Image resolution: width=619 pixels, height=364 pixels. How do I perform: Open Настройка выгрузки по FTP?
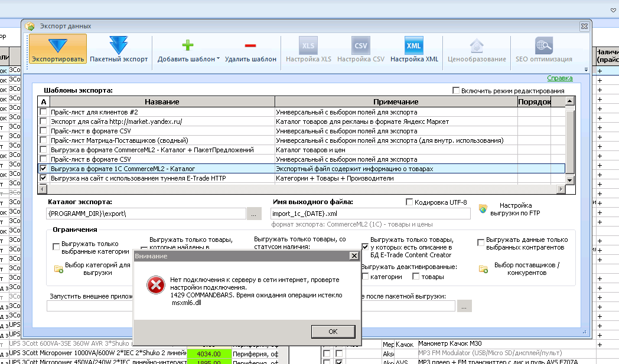(509, 209)
